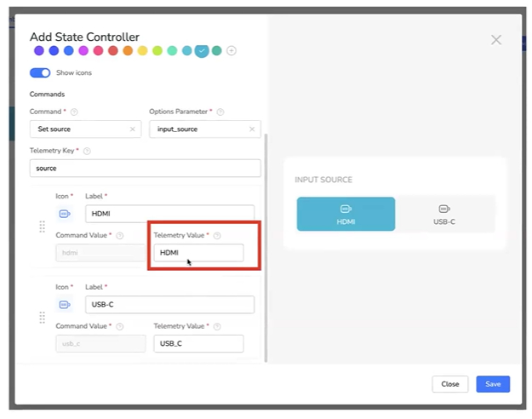This screenshot has width=532, height=419.
Task: Select the bright blue color swatch
Action: 69,51
